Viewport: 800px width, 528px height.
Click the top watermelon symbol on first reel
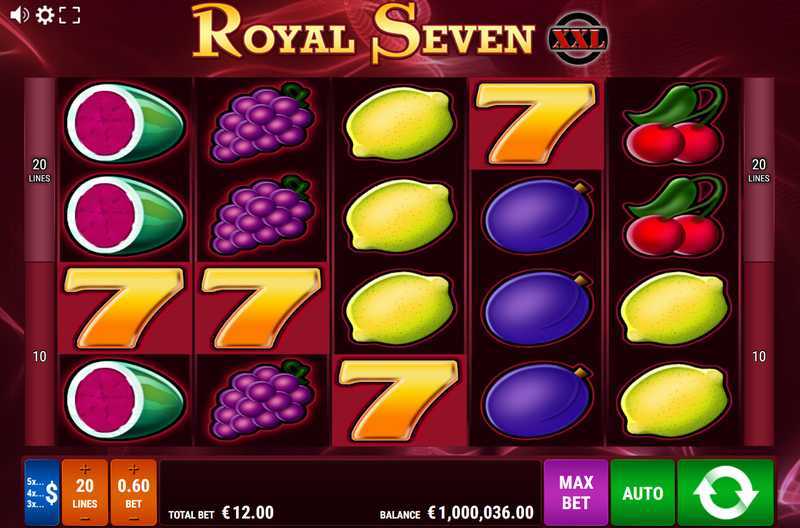tap(126, 124)
